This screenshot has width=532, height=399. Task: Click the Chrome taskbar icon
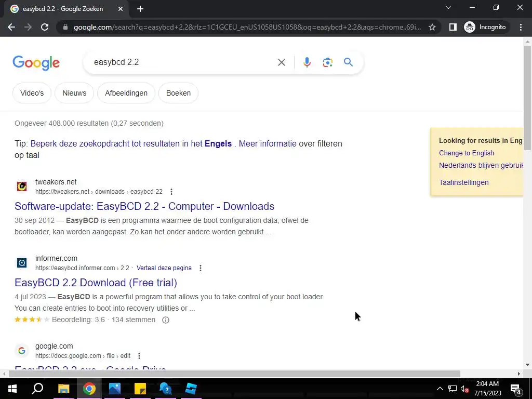[89, 389]
